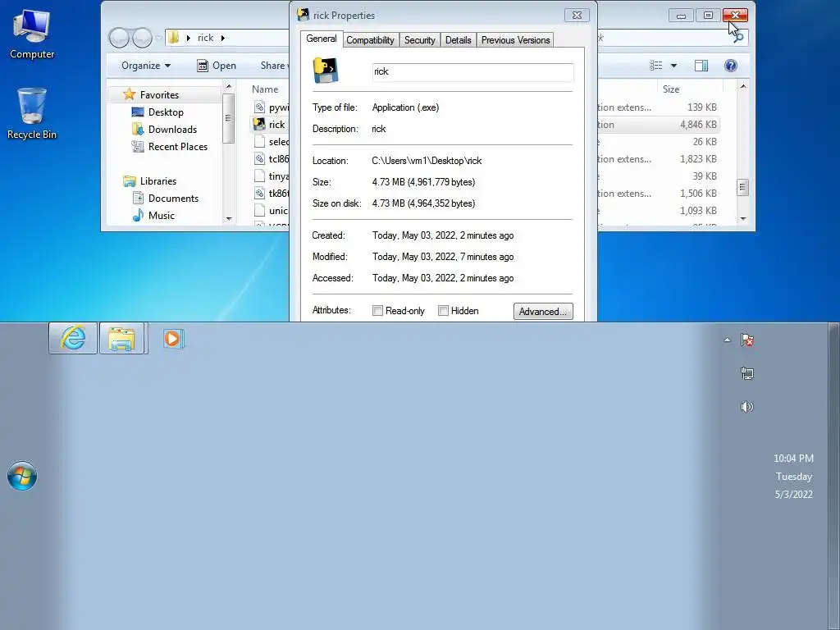Click the network tray icon
The width and height of the screenshot is (840, 630).
[x=746, y=373]
